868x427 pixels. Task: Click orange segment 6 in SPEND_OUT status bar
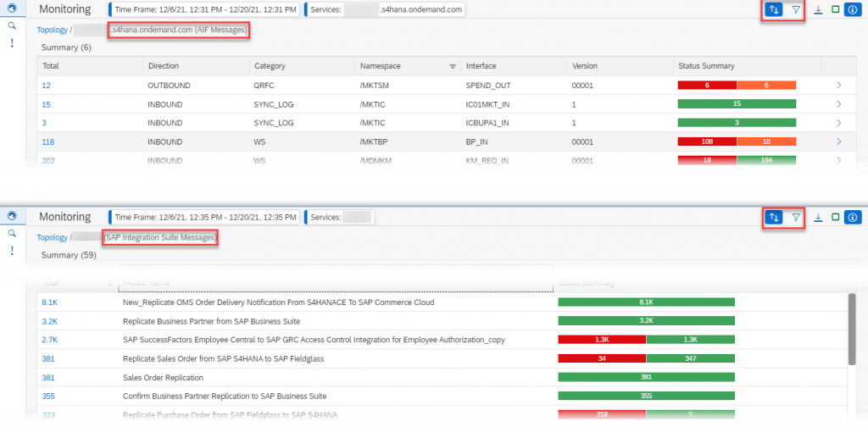pos(766,86)
